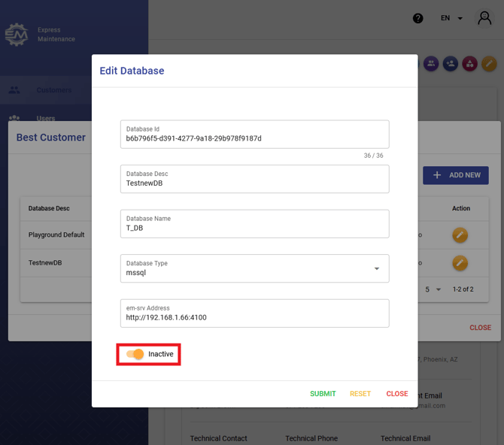Edit the TestnewDB row pencil icon

click(460, 263)
